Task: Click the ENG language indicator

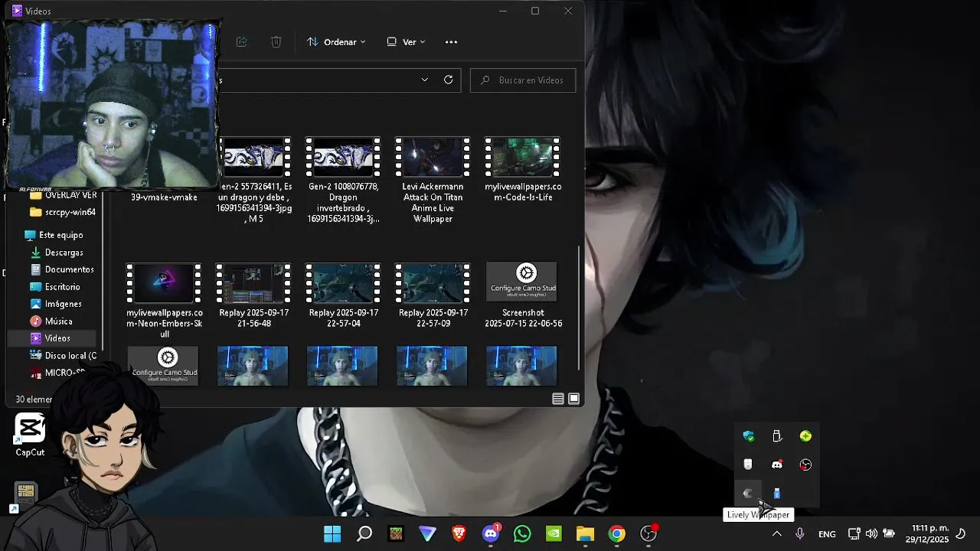Action: pyautogui.click(x=827, y=534)
